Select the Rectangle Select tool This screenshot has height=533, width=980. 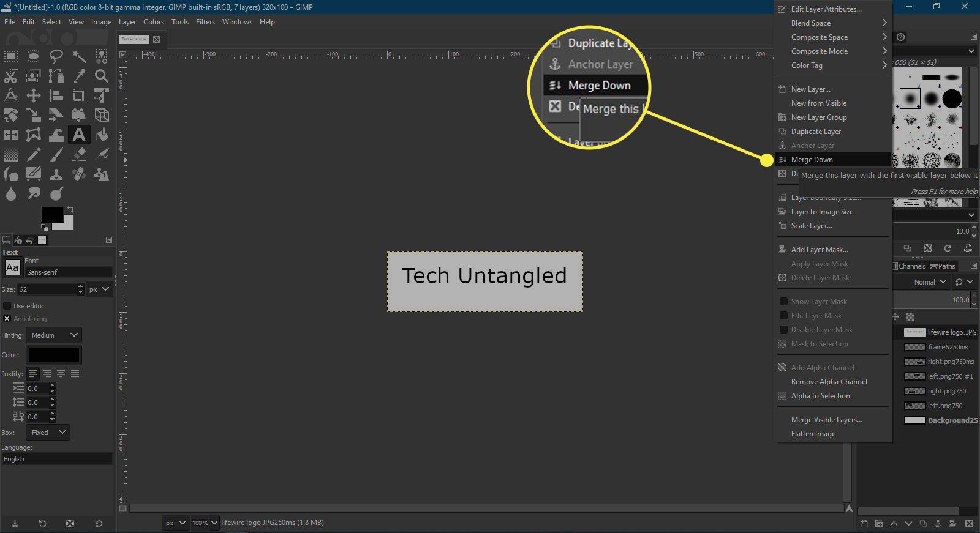11,56
